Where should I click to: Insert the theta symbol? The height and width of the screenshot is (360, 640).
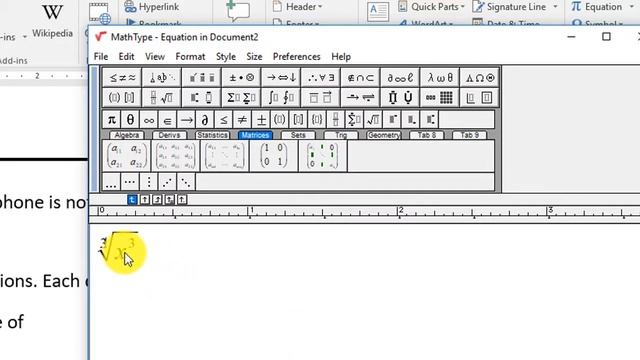point(130,120)
